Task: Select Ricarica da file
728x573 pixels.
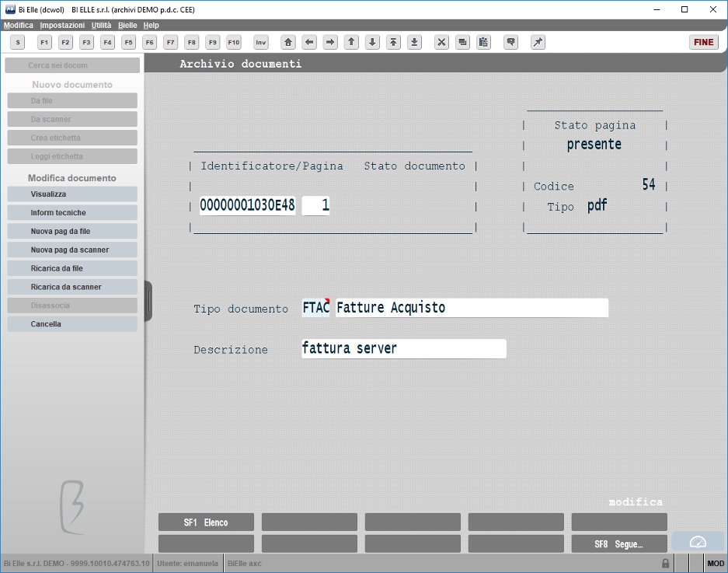Action: 72,268
